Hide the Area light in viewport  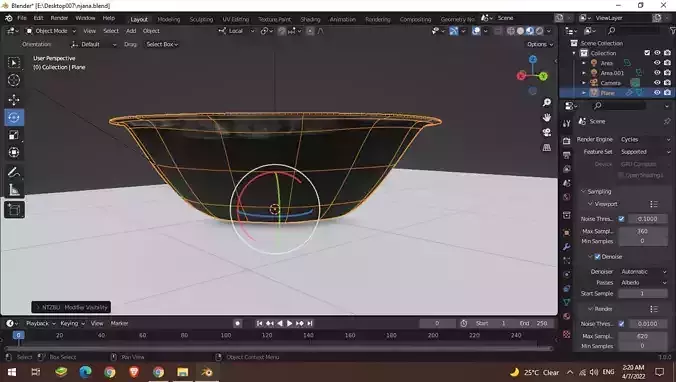(657, 63)
